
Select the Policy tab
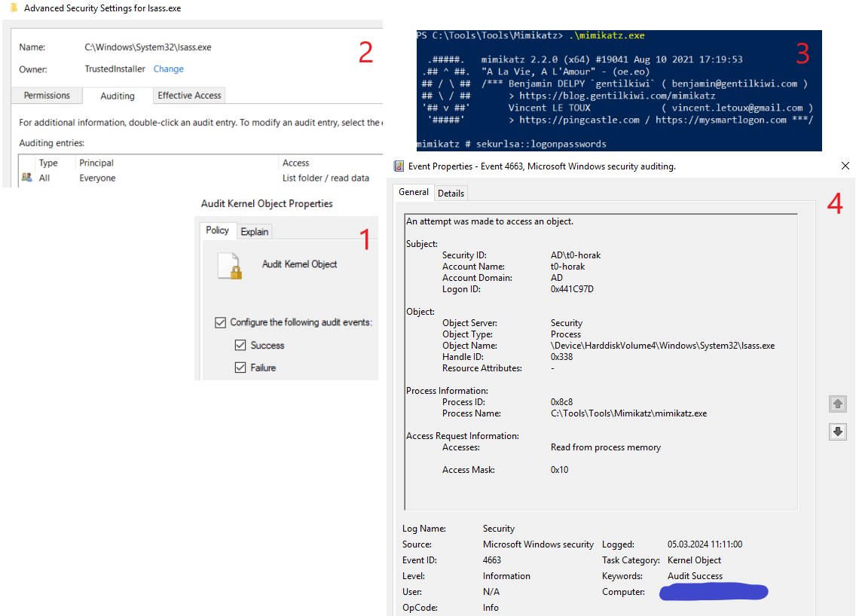point(217,230)
